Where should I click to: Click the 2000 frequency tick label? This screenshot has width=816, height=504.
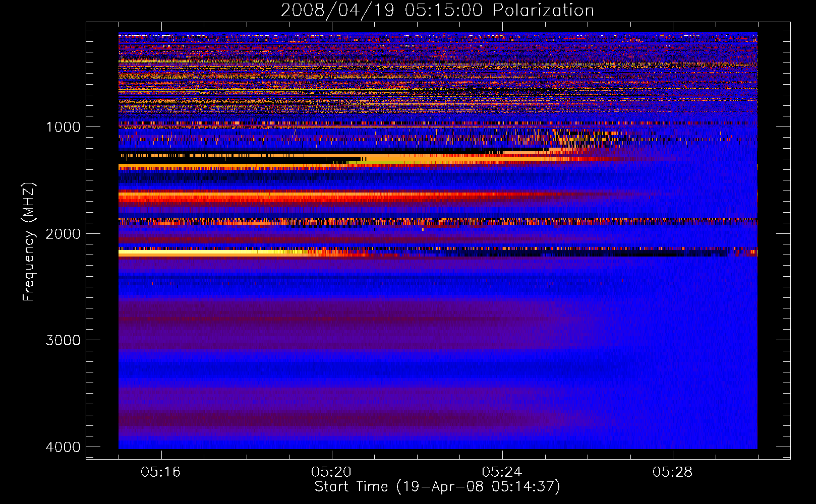(x=63, y=233)
